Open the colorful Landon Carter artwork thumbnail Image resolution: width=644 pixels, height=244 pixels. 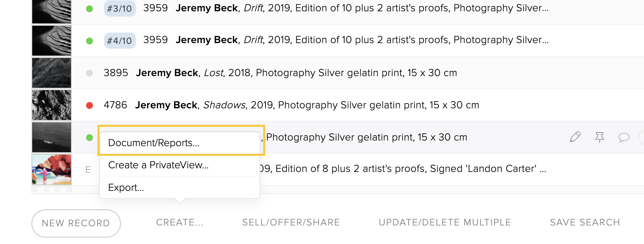pos(52,170)
